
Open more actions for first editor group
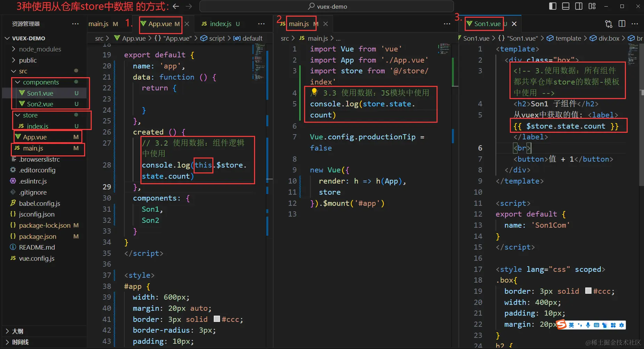pyautogui.click(x=261, y=24)
